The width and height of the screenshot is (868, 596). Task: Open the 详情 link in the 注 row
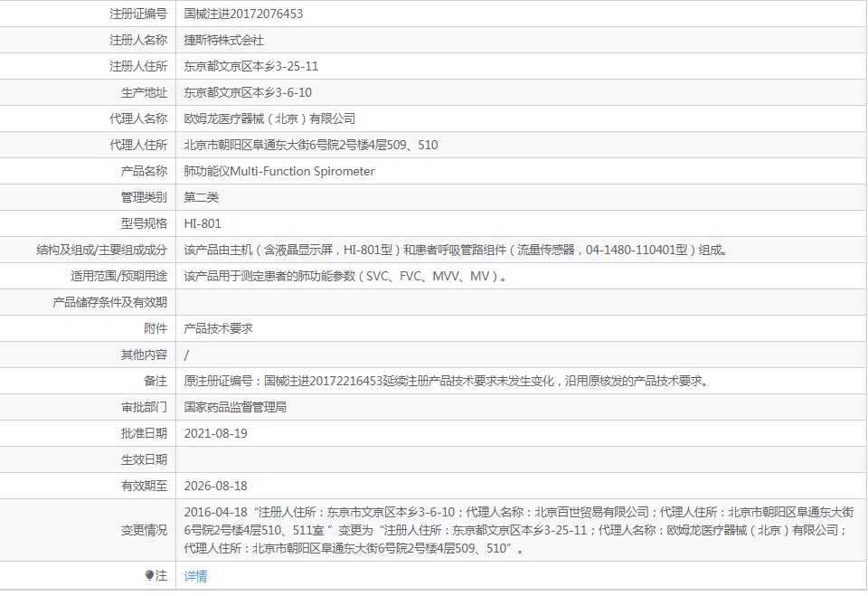[195, 576]
